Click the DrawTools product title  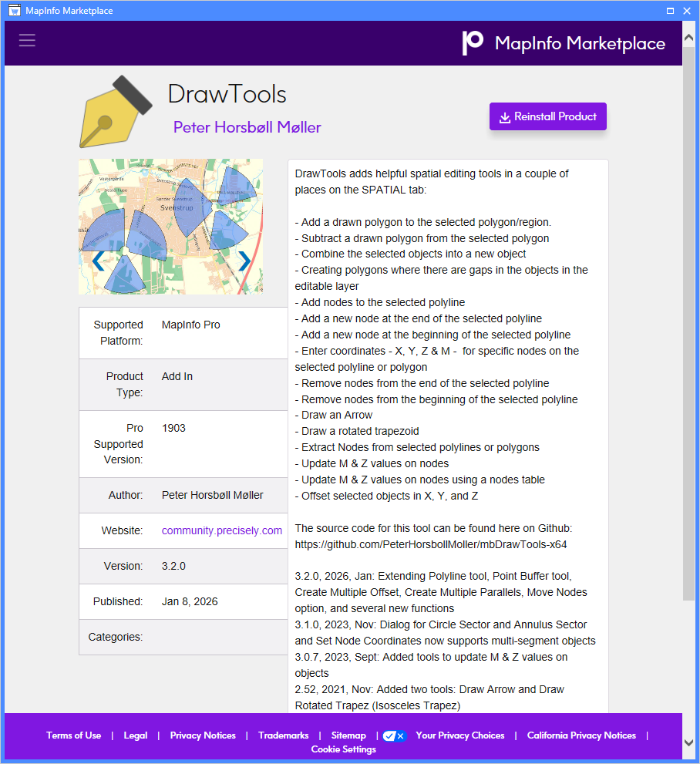tap(227, 93)
